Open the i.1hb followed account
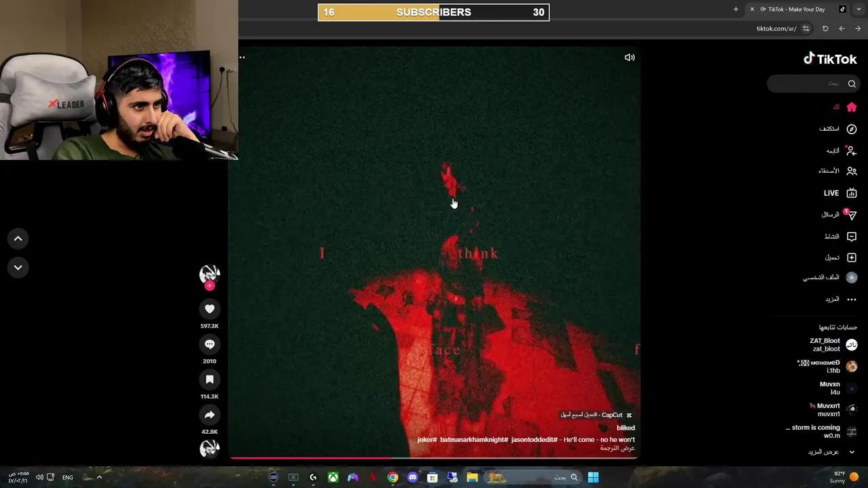 827,367
